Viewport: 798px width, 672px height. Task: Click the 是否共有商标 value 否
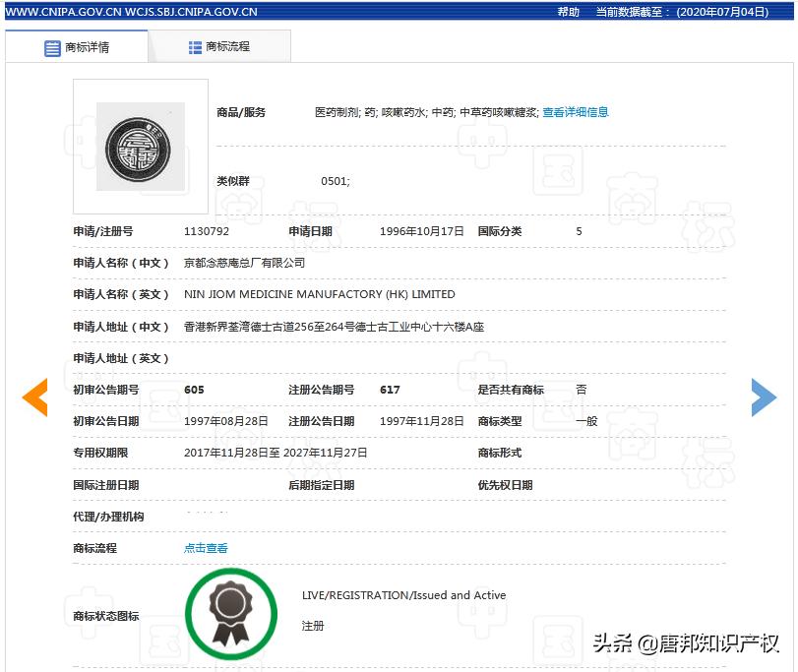click(x=581, y=389)
